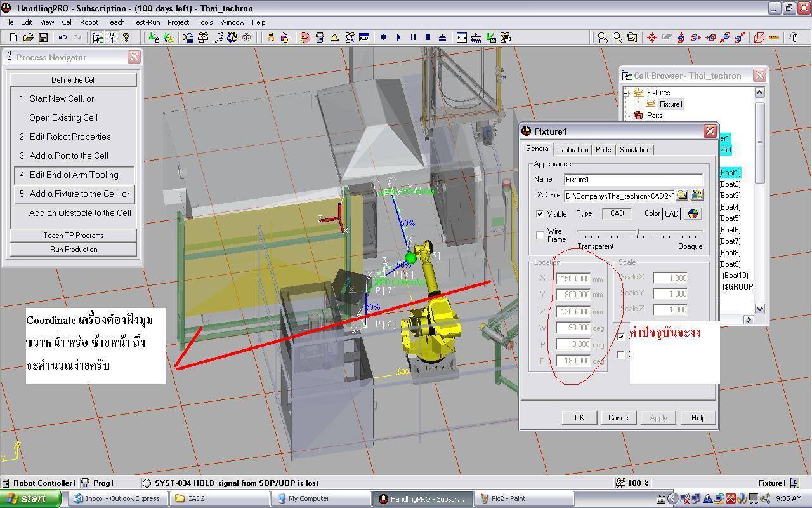The width and height of the screenshot is (812, 508).
Task: Show mouse commands with the mouse icon
Action: click(x=794, y=37)
